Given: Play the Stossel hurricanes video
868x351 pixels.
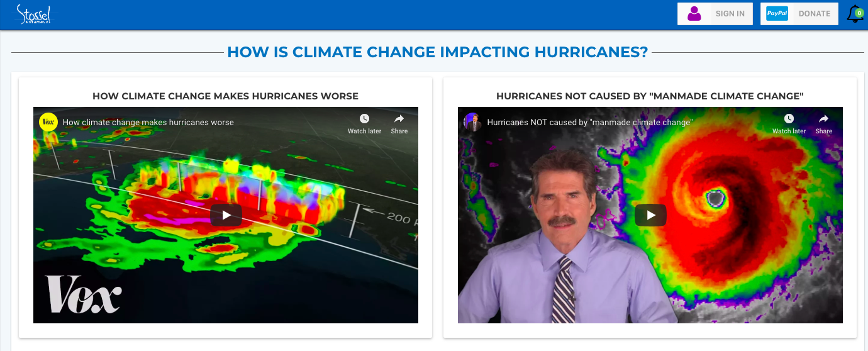Looking at the screenshot, I should [x=650, y=215].
